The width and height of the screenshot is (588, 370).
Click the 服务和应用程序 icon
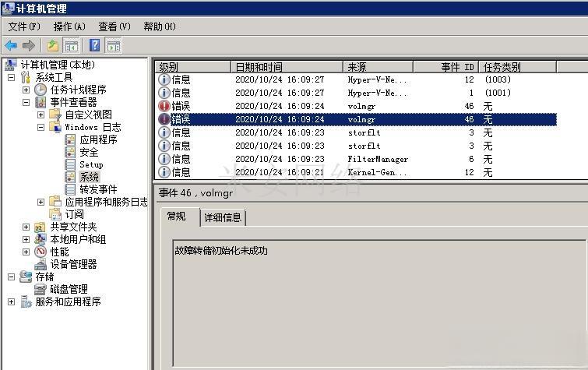coord(26,301)
